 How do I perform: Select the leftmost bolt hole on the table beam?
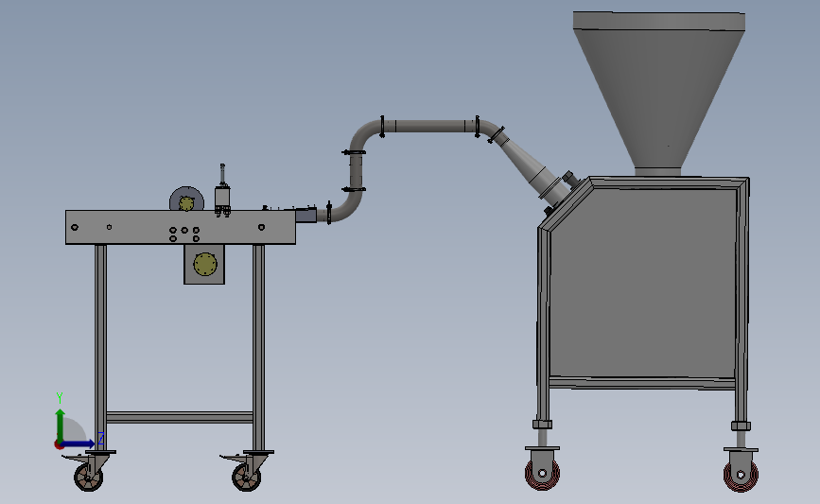point(75,228)
